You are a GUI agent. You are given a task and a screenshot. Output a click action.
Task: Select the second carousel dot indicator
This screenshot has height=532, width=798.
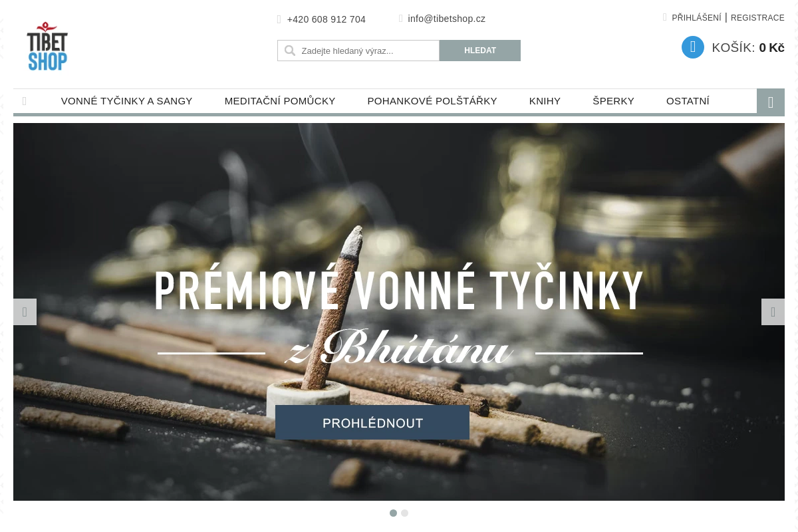click(404, 513)
